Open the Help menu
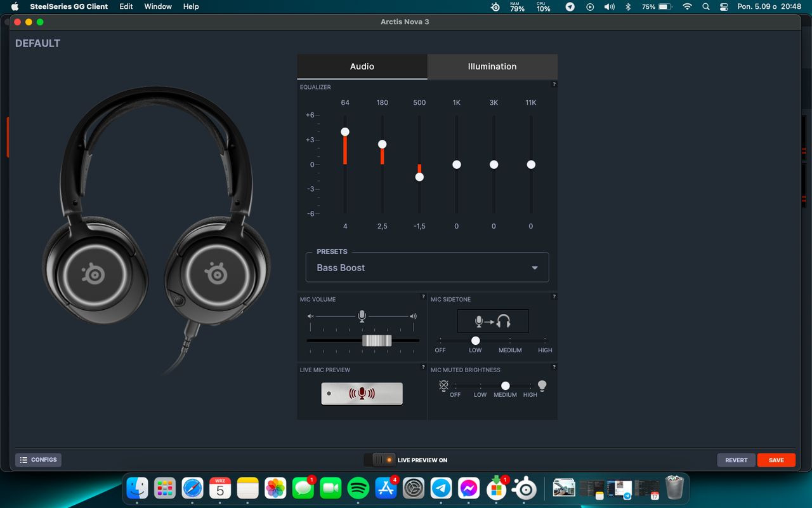 [x=191, y=6]
